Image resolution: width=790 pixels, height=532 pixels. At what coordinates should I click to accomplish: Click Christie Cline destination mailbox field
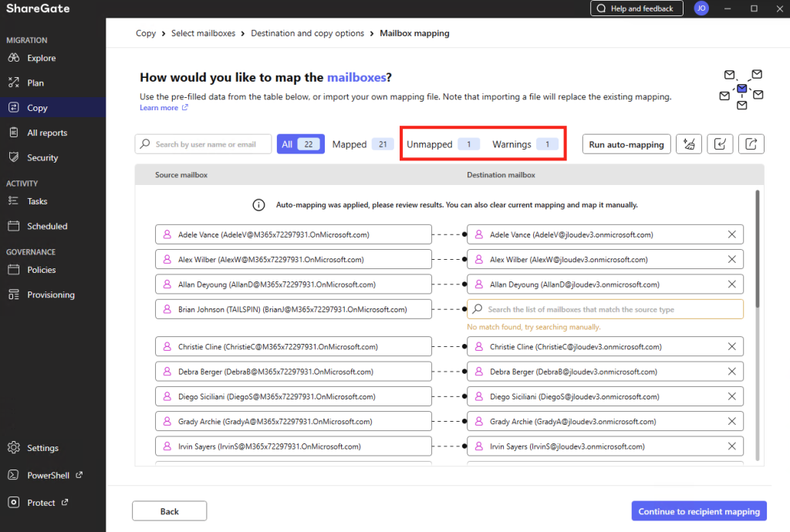[x=605, y=347]
